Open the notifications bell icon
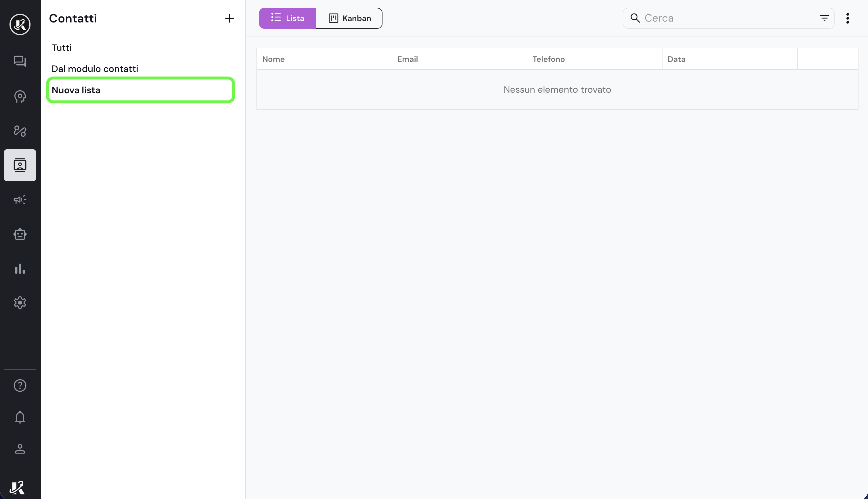The width and height of the screenshot is (868, 499). pyautogui.click(x=20, y=417)
